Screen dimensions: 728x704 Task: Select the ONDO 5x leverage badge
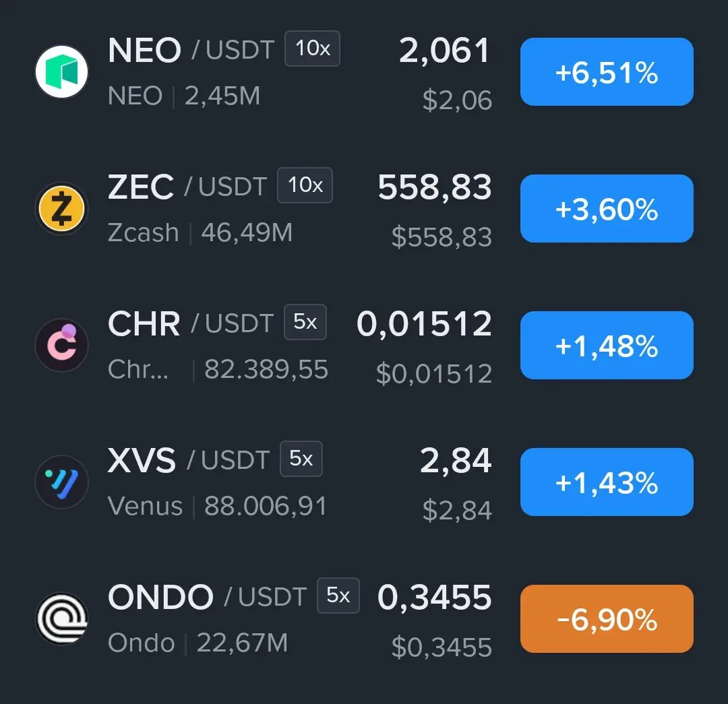[338, 596]
